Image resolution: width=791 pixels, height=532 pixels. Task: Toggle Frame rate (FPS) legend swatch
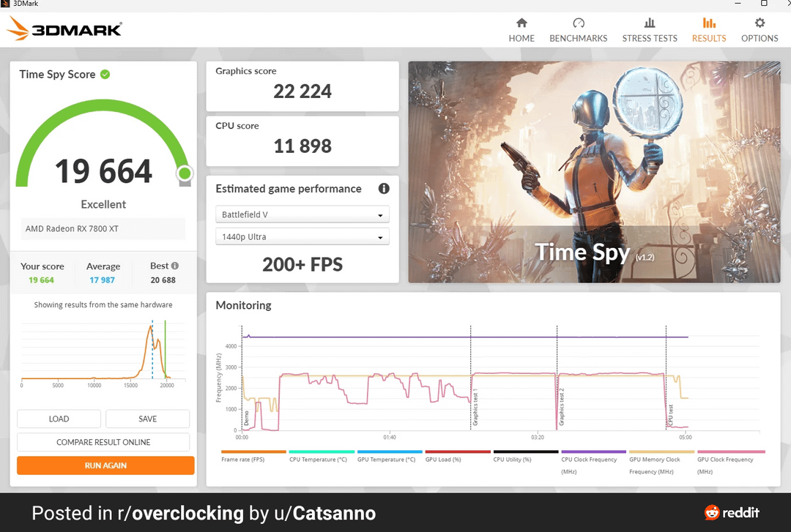tap(253, 452)
